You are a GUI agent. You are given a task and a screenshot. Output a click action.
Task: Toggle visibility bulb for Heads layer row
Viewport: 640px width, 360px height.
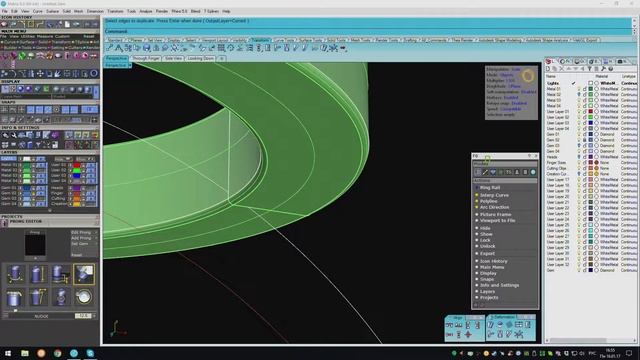579,157
